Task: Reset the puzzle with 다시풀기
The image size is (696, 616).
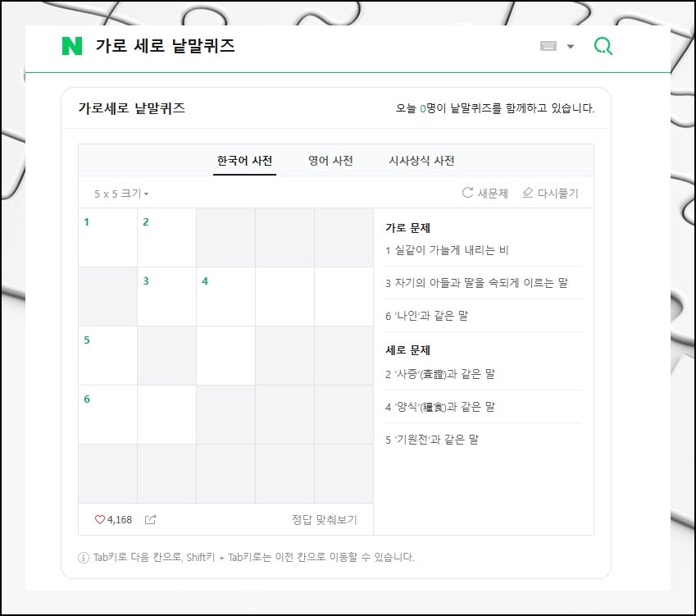Action: 550,194
